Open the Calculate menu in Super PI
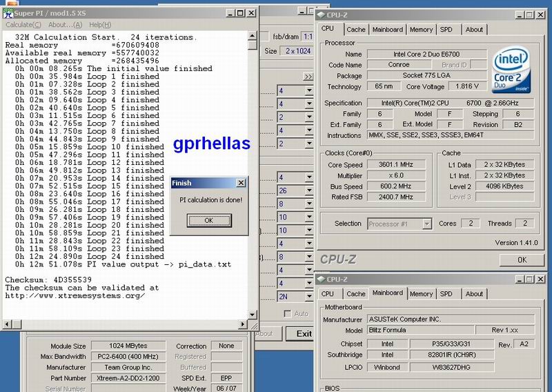 23,25
